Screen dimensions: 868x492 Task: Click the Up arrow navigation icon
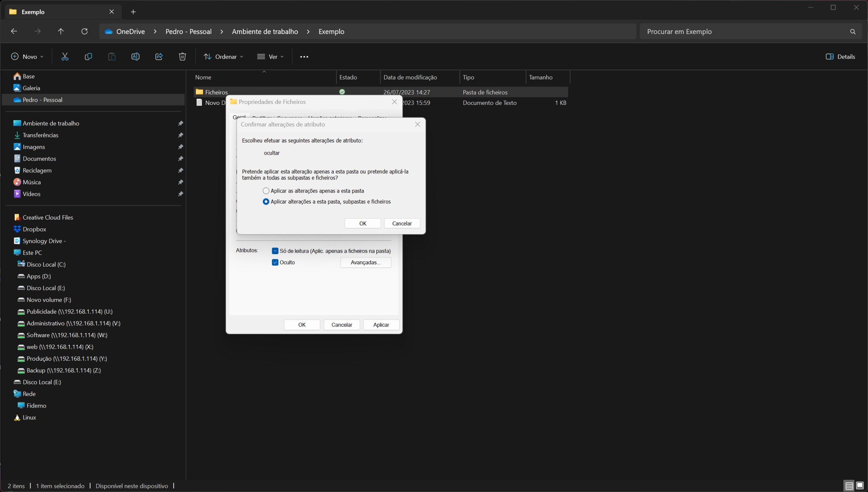coord(61,32)
